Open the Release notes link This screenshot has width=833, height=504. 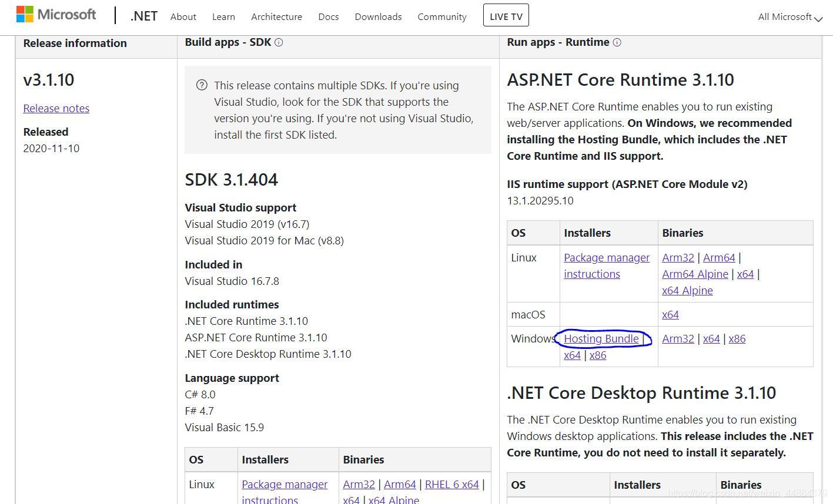point(56,108)
